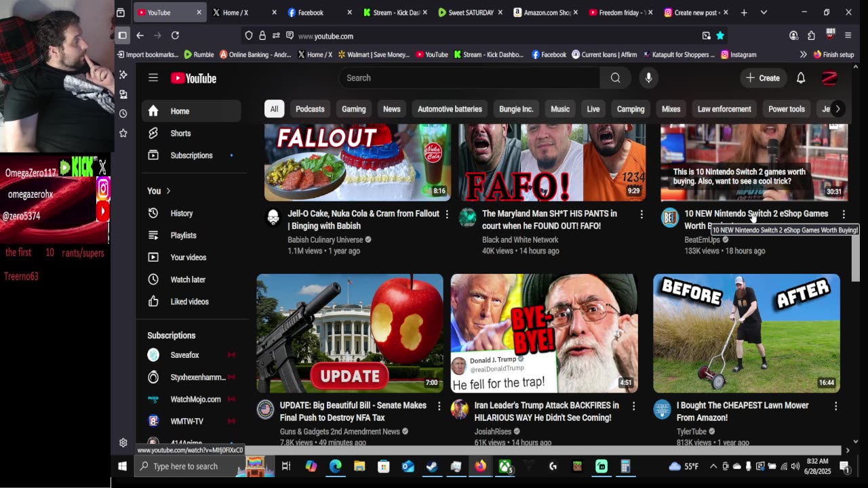Click the bookmark star in the address bar
The width and height of the screenshot is (868, 488).
pyautogui.click(x=720, y=36)
